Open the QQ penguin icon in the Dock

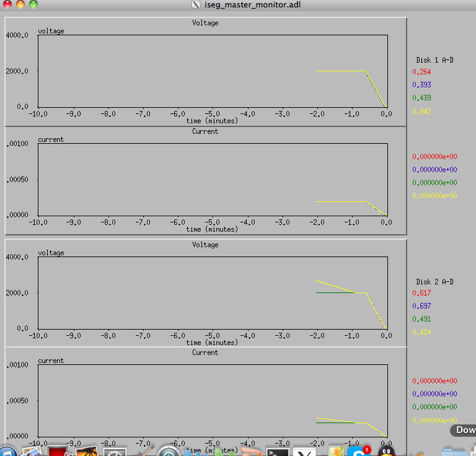coord(386,451)
